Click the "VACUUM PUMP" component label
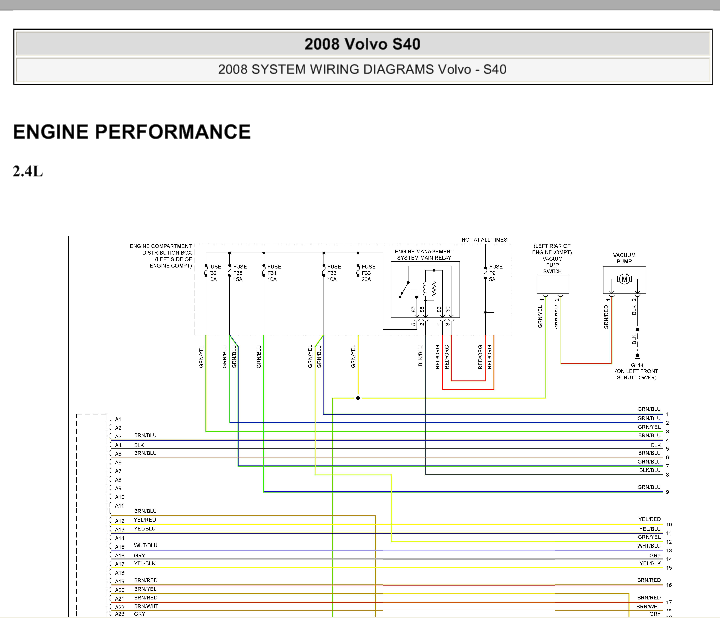The image size is (720, 619). tap(624, 258)
